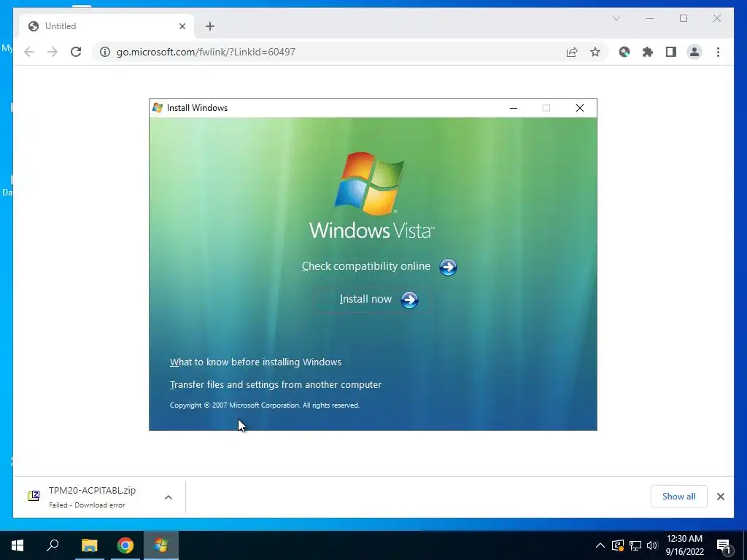The image size is (747, 560).
Task: Click the Chrome back arrow
Action: click(x=29, y=52)
